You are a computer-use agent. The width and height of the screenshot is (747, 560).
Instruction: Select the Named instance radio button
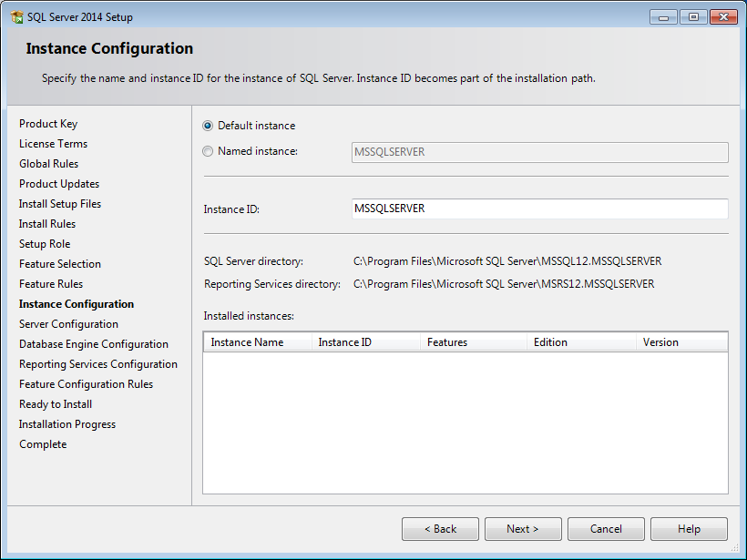(208, 151)
